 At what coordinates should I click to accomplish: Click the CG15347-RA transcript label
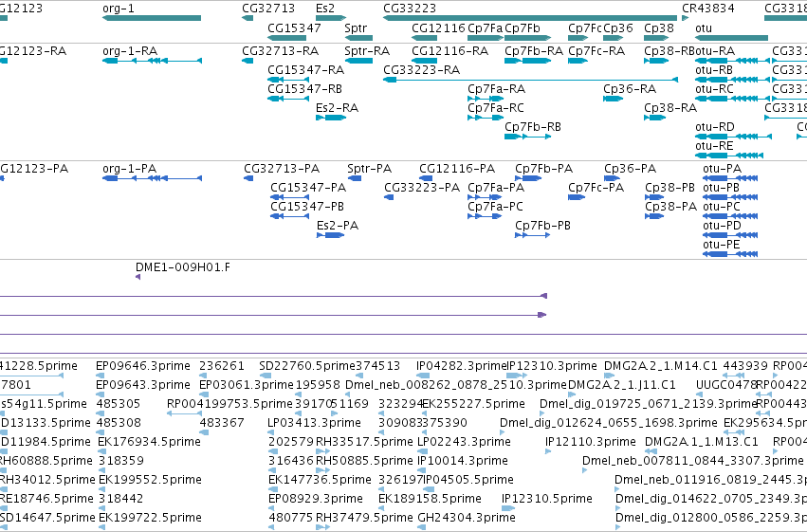305,70
